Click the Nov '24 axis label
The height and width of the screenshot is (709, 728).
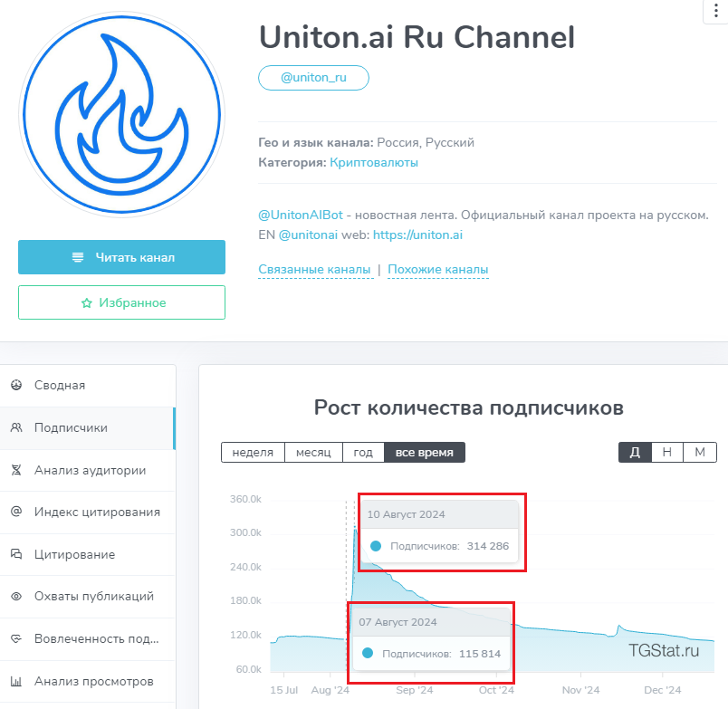pos(580,690)
